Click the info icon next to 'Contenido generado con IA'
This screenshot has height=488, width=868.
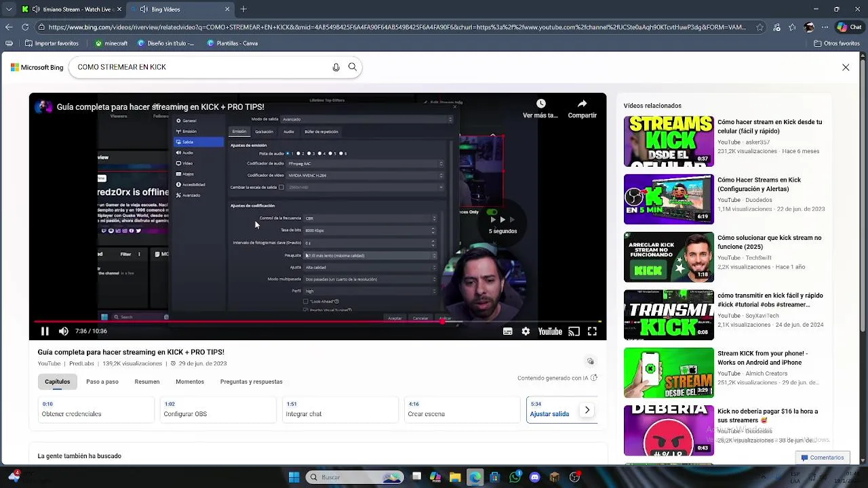coord(594,378)
